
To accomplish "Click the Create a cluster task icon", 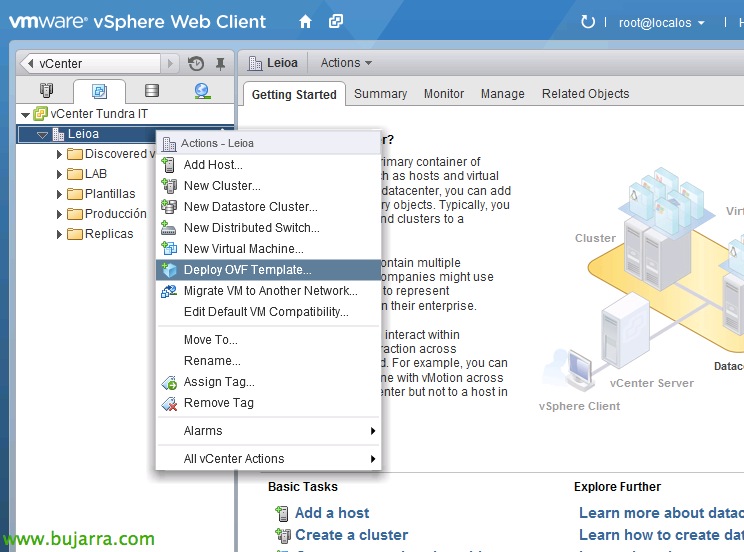I will [283, 535].
